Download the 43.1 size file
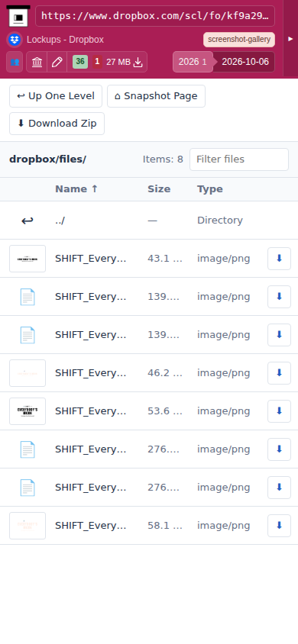This screenshot has height=644, width=298. (x=279, y=259)
